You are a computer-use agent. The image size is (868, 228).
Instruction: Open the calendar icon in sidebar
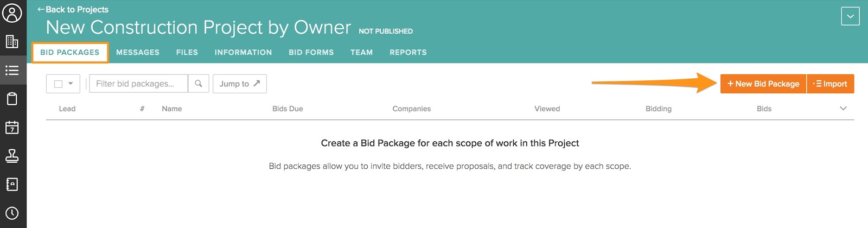tap(12, 128)
